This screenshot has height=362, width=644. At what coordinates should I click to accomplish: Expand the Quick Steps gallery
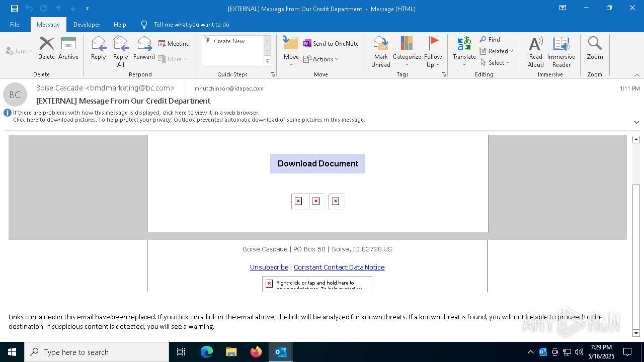point(267,61)
